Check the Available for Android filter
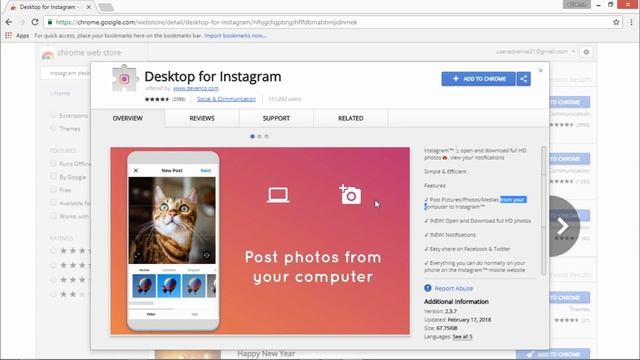640x360 pixels. [x=53, y=203]
